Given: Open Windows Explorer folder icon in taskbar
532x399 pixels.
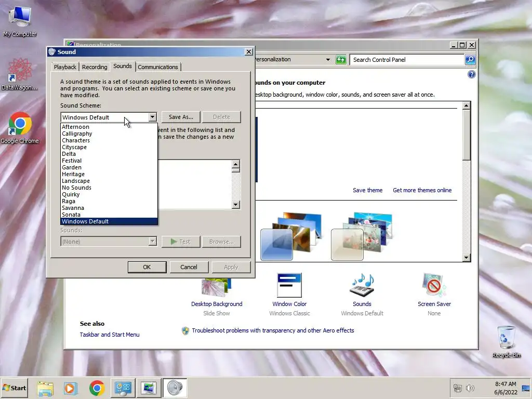Looking at the screenshot, I should (x=45, y=388).
